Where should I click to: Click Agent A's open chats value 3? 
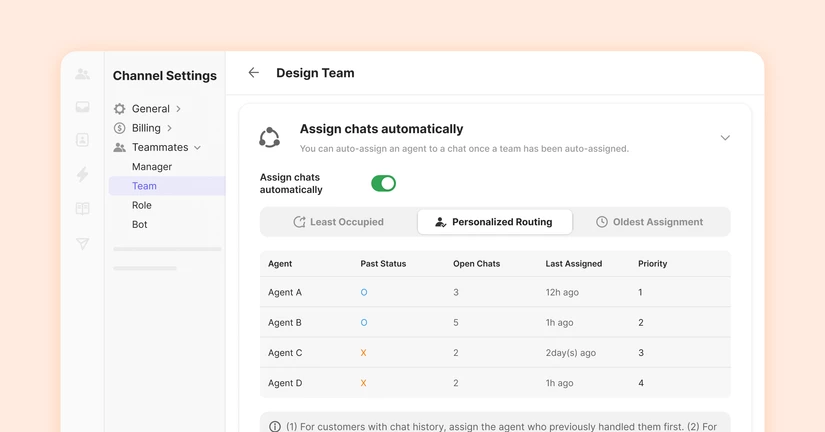(x=456, y=293)
